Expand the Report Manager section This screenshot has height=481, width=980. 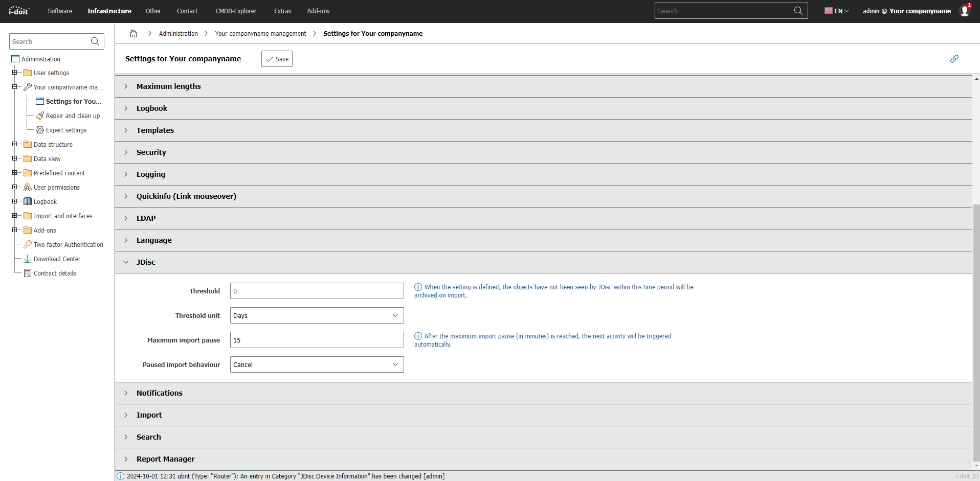[x=544, y=459]
